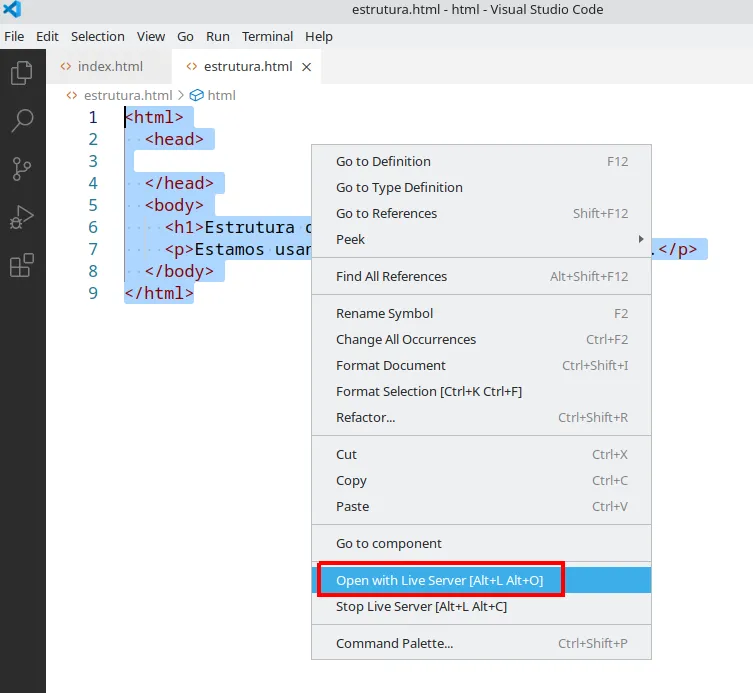Click the </p> closing tag on line 7
753x693 pixels.
point(678,249)
